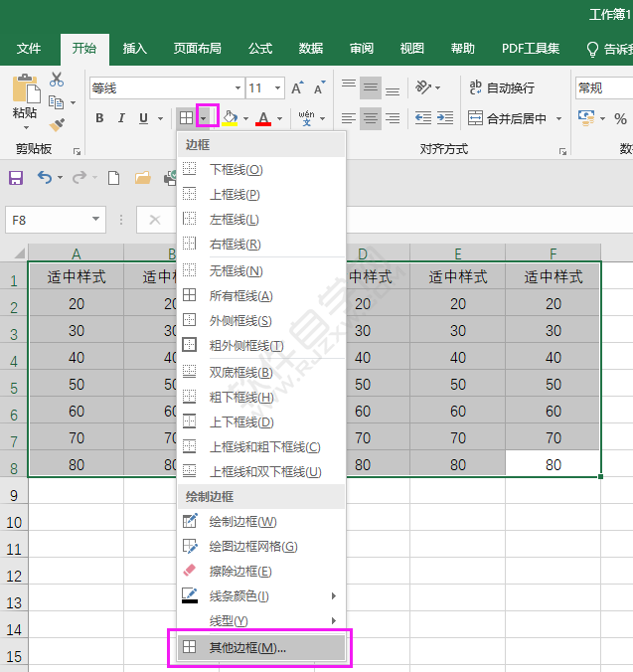Open the 文件 tab
Image resolution: width=633 pixels, height=672 pixels.
(29, 49)
